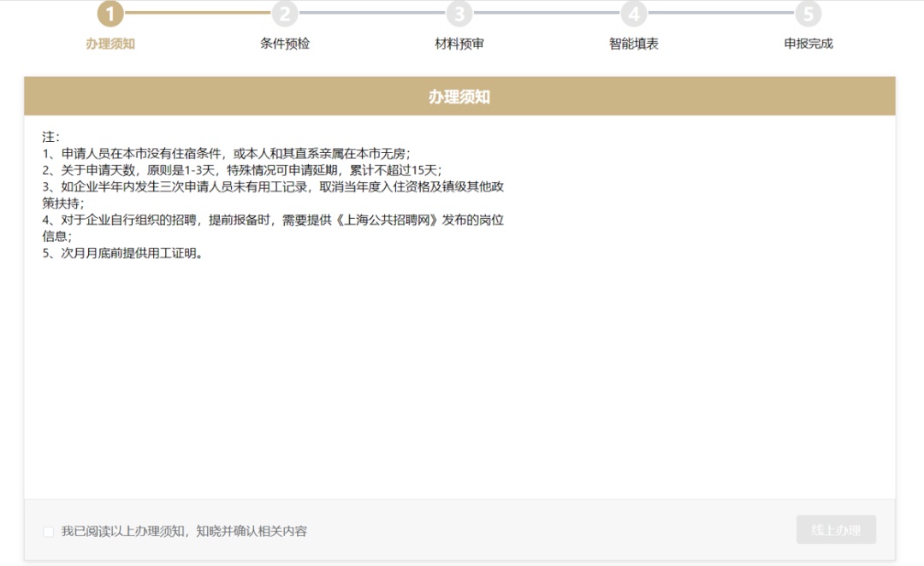Open the 材料预审 step label
Screen dimensions: 924x566
459,44
